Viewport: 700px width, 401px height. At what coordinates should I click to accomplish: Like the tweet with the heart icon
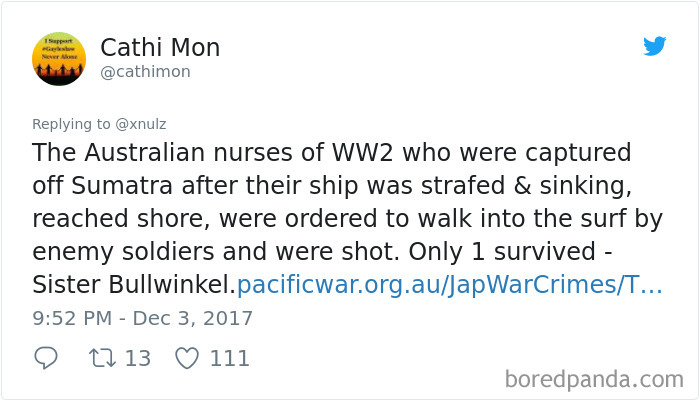pyautogui.click(x=187, y=358)
